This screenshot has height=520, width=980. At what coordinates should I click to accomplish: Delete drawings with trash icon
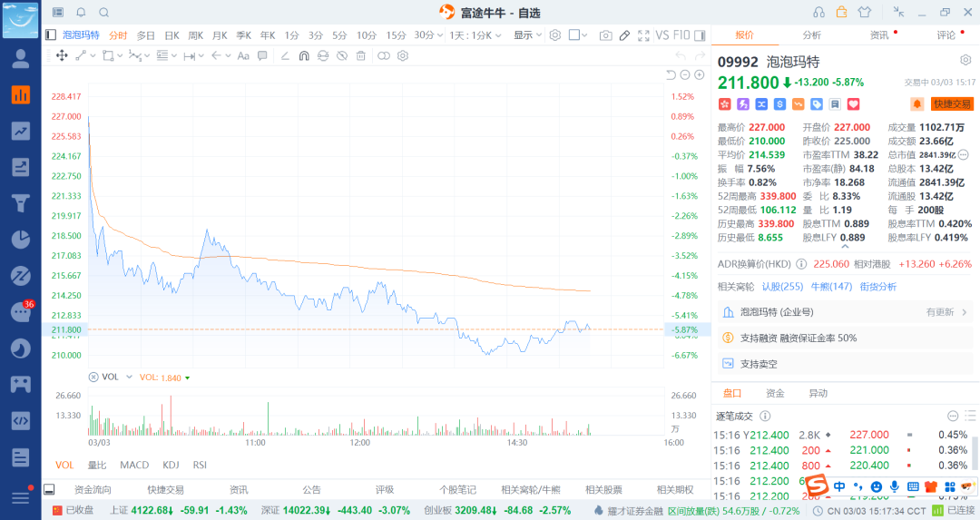(360, 55)
